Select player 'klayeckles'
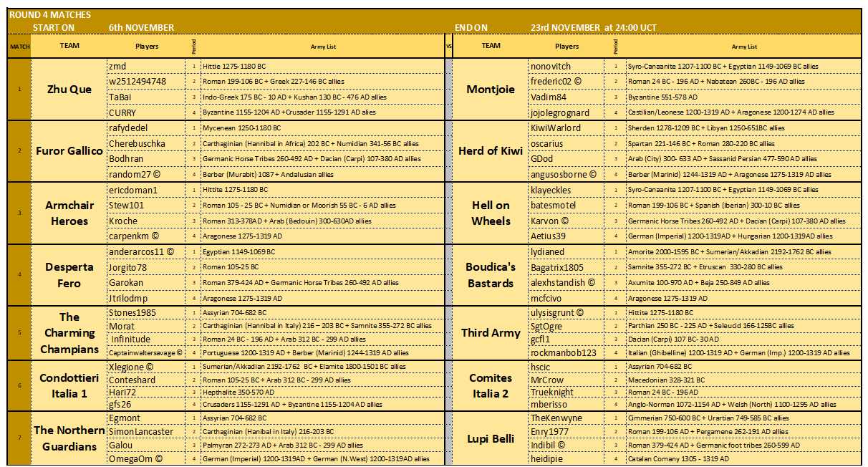Screen dimensions: 868x467 551,190
